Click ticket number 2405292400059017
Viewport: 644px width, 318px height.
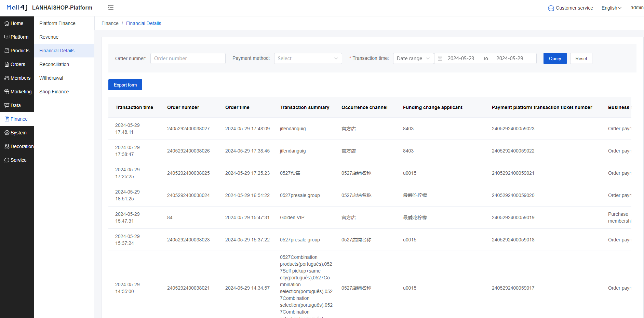point(513,288)
